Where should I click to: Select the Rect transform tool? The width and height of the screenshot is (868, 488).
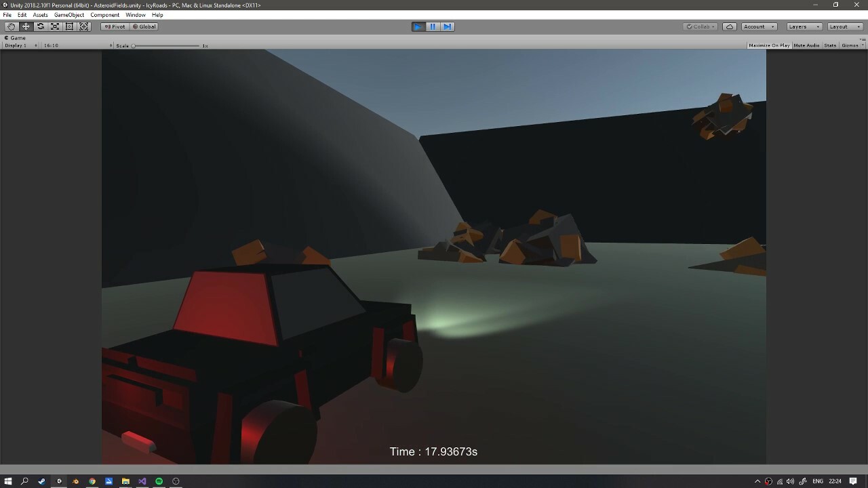coord(69,26)
